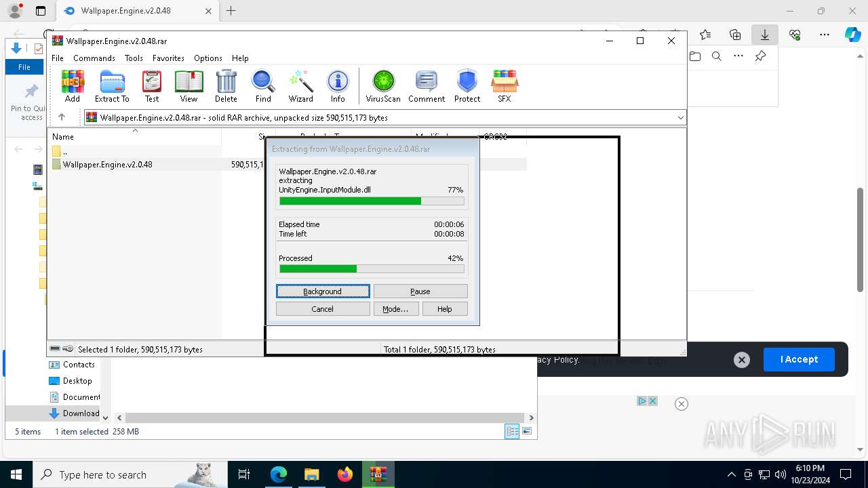Pin downloads panel with pin icon
868x488 pixels.
tap(760, 56)
